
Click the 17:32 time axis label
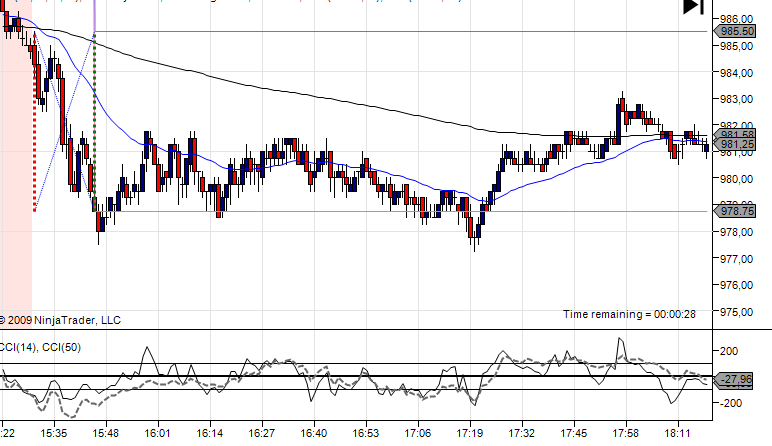pos(522,434)
